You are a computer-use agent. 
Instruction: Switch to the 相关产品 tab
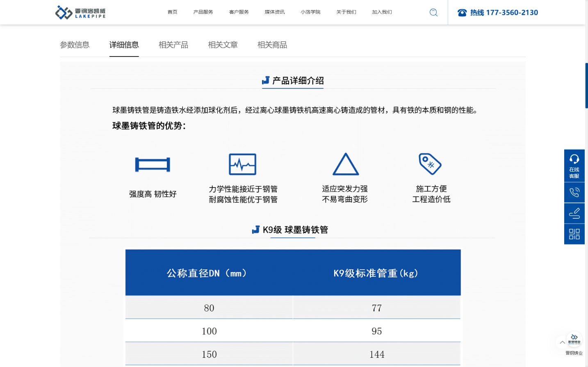tap(173, 45)
